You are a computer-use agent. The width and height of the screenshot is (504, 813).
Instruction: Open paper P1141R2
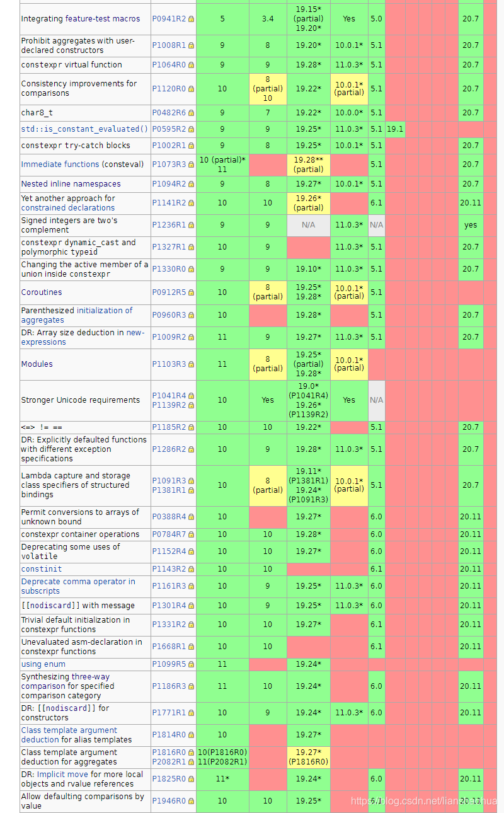pyautogui.click(x=169, y=203)
